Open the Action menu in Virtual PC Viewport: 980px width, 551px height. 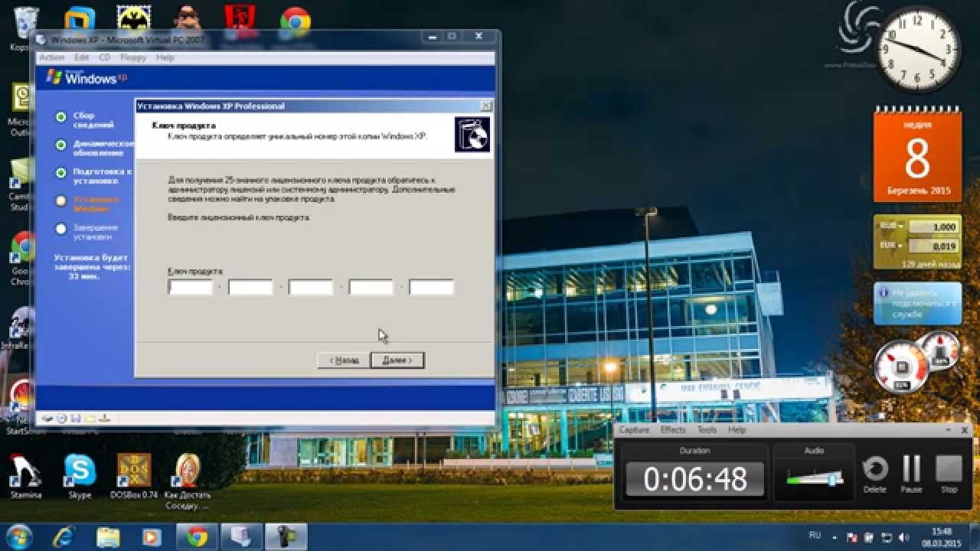pyautogui.click(x=52, y=57)
